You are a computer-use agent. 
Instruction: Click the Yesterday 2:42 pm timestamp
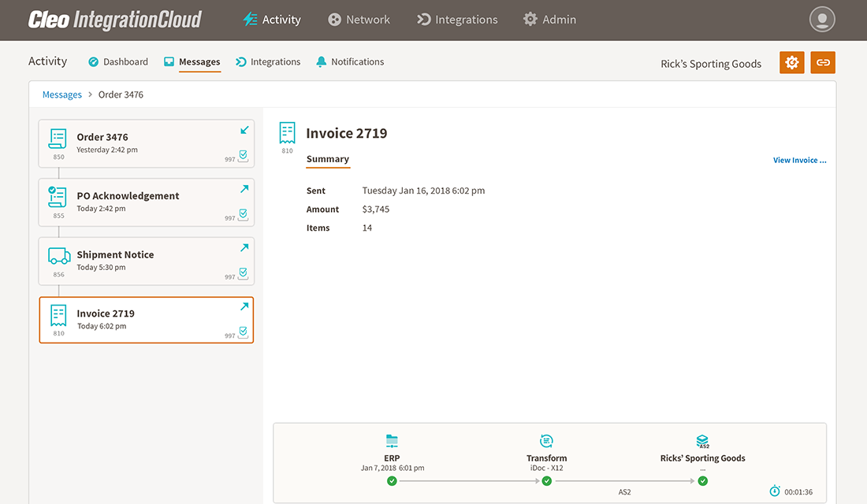click(107, 150)
